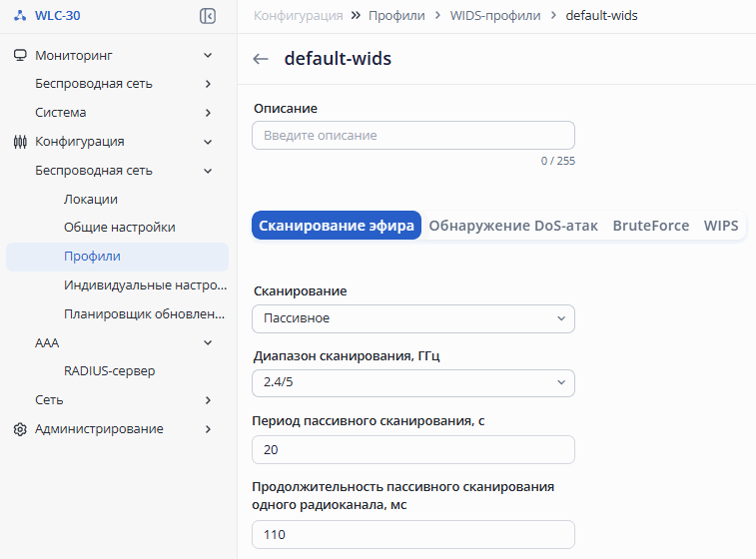This screenshot has height=559, width=756.
Task: Focus the Описание input field
Action: click(413, 136)
